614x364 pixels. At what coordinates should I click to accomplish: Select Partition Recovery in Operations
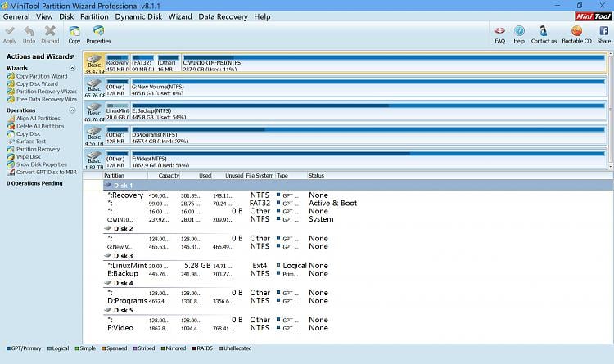pyautogui.click(x=34, y=149)
